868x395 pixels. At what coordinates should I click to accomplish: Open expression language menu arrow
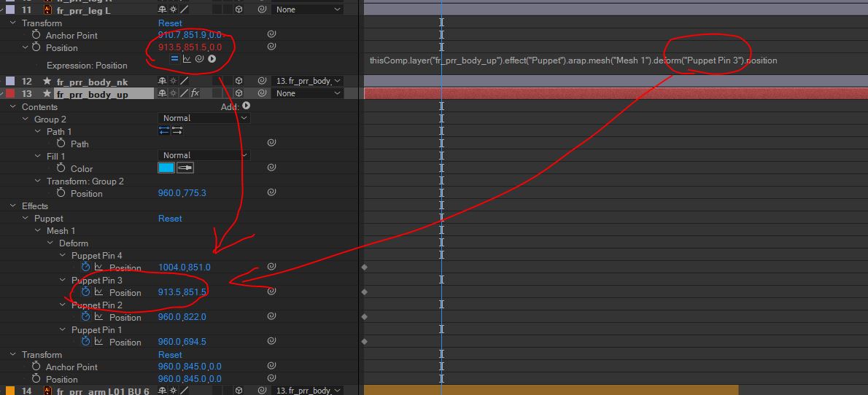pos(212,58)
